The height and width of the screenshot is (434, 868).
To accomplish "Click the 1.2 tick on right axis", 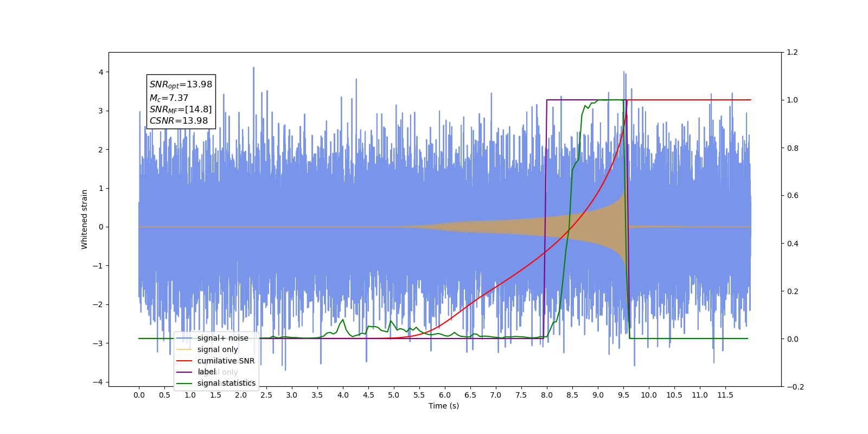I will [x=793, y=53].
